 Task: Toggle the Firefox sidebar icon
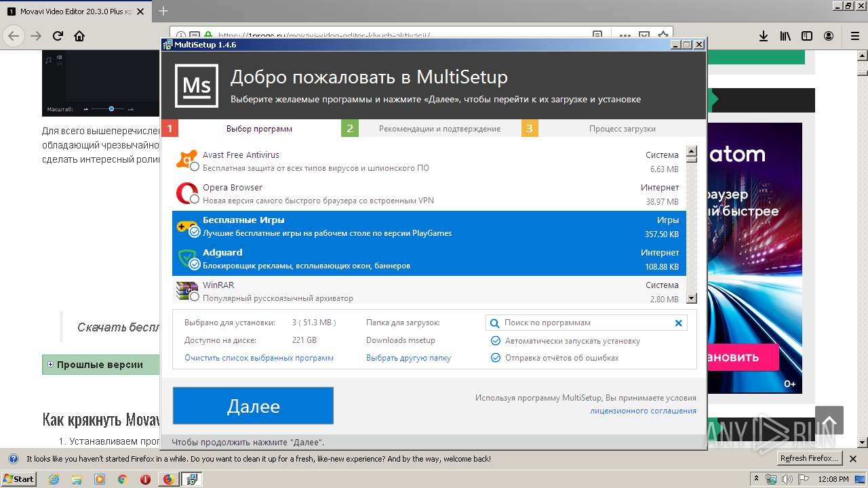[x=807, y=36]
